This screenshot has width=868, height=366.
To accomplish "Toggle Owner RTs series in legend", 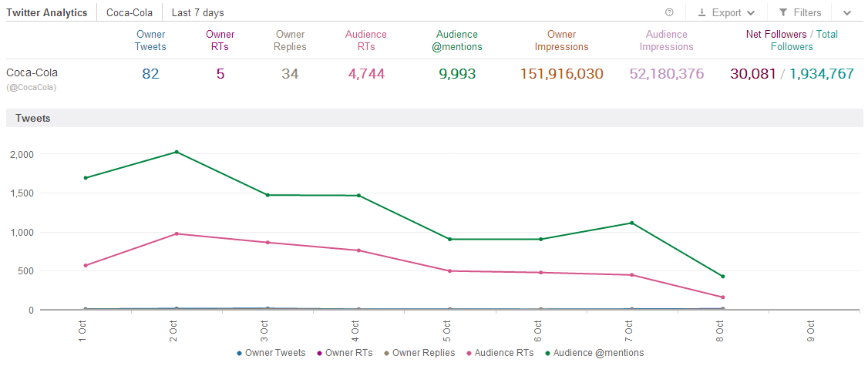I will click(x=344, y=353).
